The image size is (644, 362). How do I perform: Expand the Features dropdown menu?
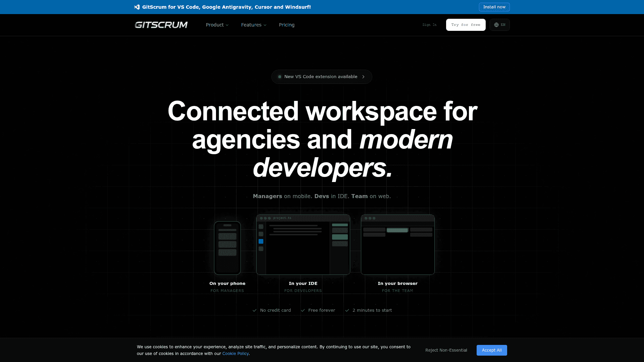254,25
